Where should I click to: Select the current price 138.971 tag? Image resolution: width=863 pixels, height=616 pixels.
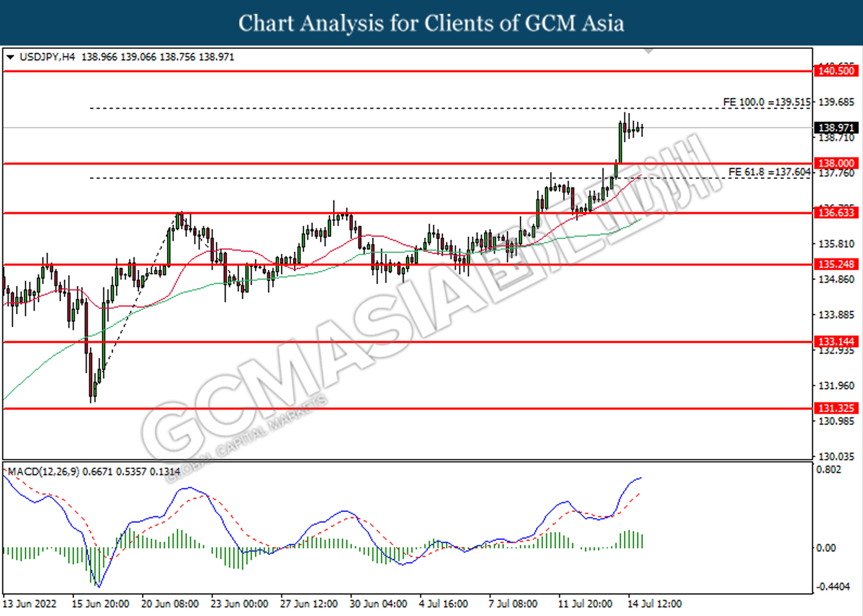coord(836,128)
